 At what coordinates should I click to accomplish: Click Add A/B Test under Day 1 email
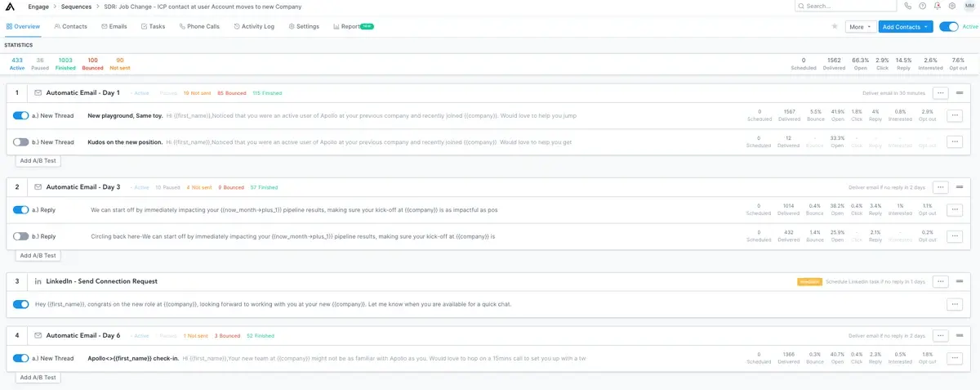(38, 161)
